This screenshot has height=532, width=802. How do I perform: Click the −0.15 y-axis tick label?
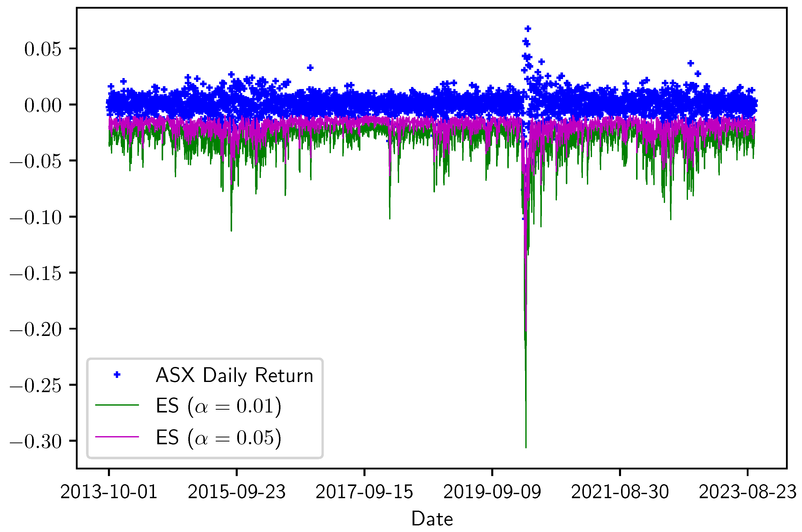click(36, 273)
